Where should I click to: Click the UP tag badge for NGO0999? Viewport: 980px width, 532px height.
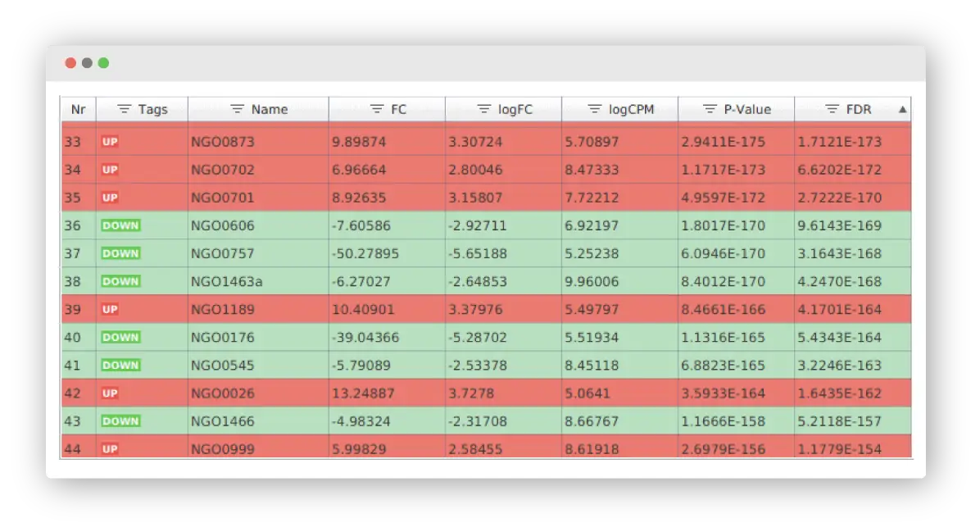click(x=110, y=449)
